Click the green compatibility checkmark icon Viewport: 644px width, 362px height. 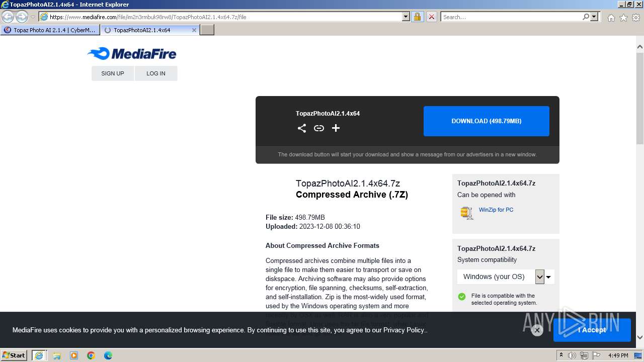462,297
